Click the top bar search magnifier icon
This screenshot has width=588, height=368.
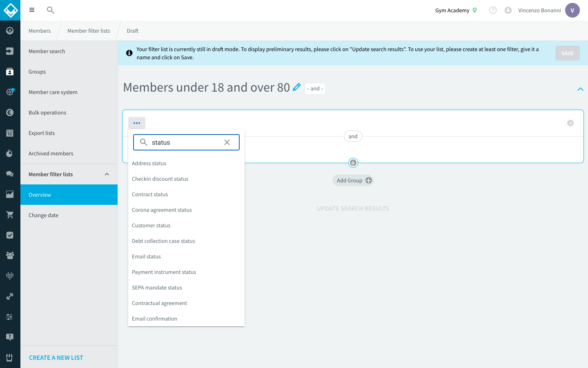click(x=51, y=10)
